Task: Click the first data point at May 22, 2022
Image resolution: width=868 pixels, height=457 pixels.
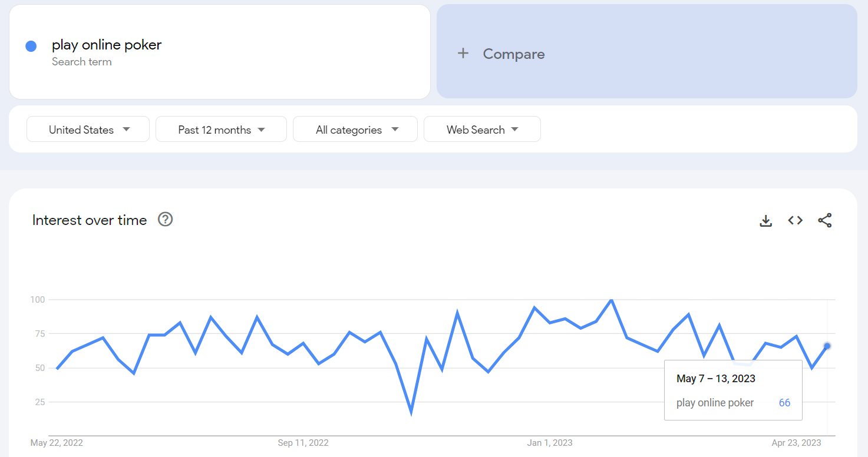Action: (57, 369)
